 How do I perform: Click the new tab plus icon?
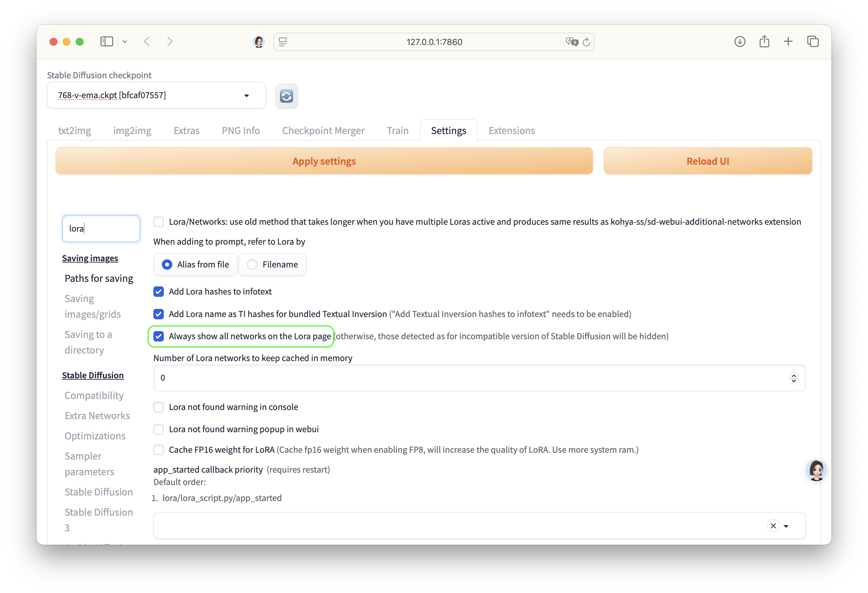click(x=788, y=41)
